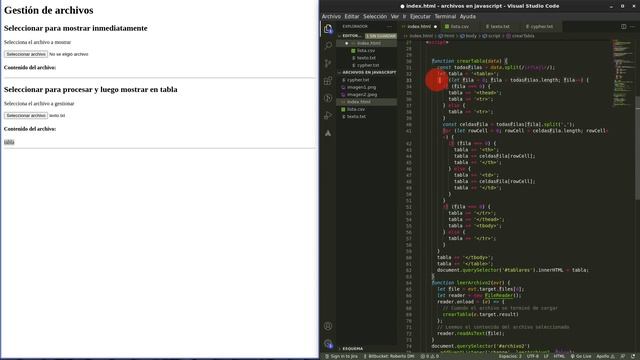This screenshot has width=640, height=360.
Task: Open imagen2.jpeg in the file explorer
Action: (367, 95)
